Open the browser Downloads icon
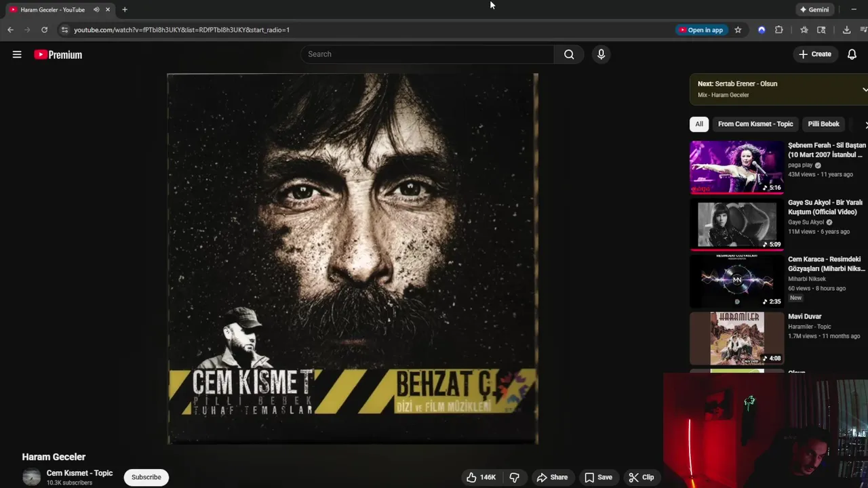The image size is (868, 488). pos(846,30)
